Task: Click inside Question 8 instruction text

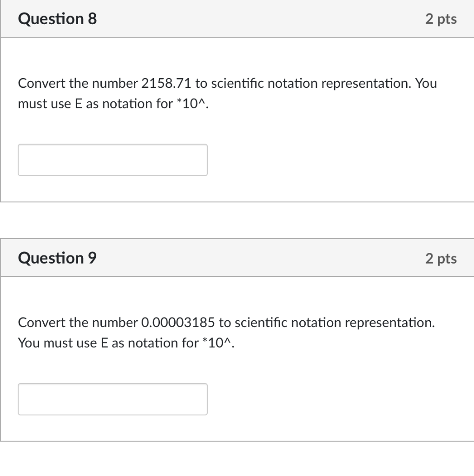Action: click(186, 93)
